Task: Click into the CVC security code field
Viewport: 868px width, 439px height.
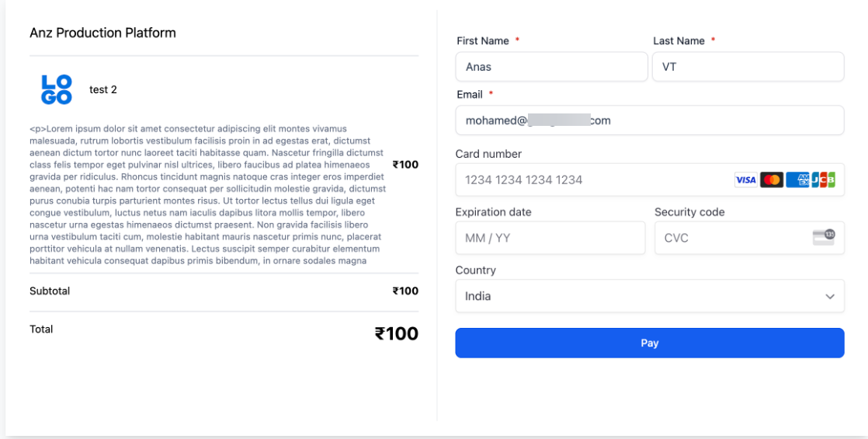Action: [x=730, y=238]
